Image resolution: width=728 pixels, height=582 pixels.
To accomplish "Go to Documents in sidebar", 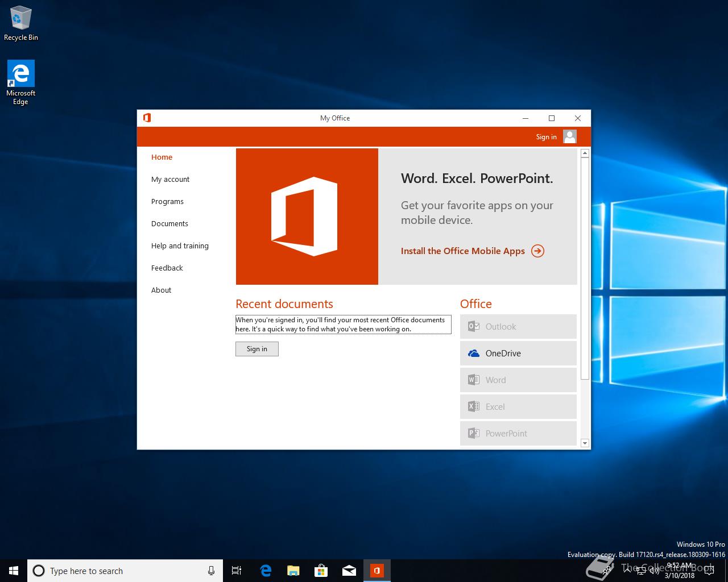I will pyautogui.click(x=169, y=224).
